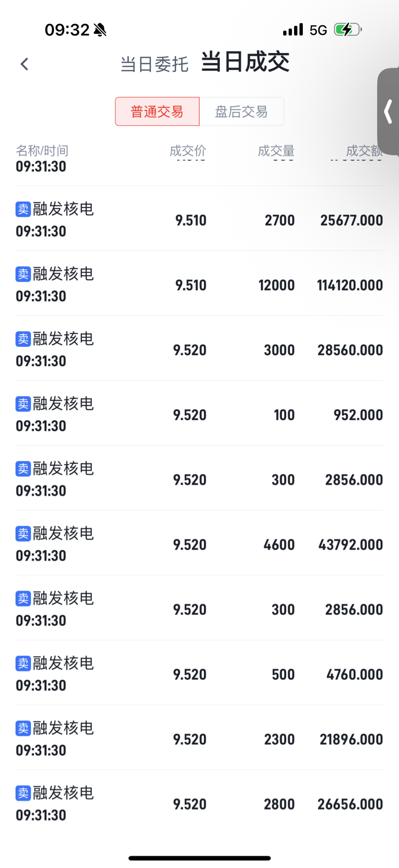Tap sell badge on 2300 volume row
Screen dimensions: 399x868
pyautogui.click(x=23, y=728)
